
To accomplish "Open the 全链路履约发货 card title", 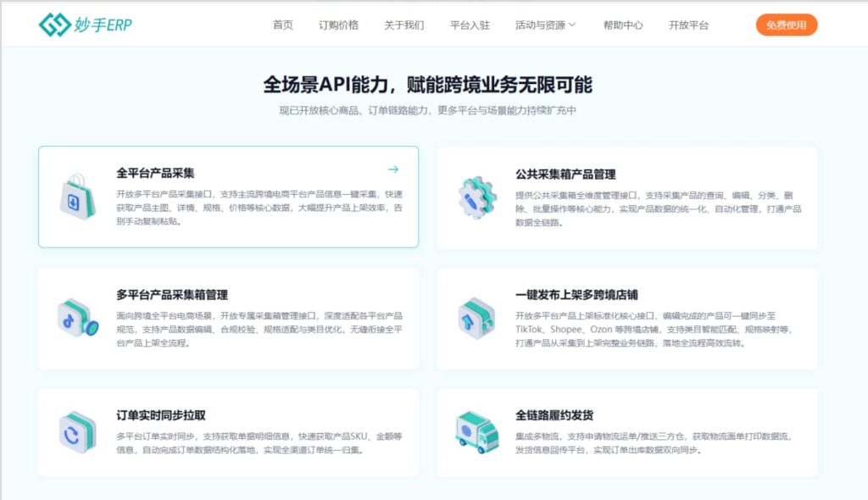I will click(x=554, y=415).
